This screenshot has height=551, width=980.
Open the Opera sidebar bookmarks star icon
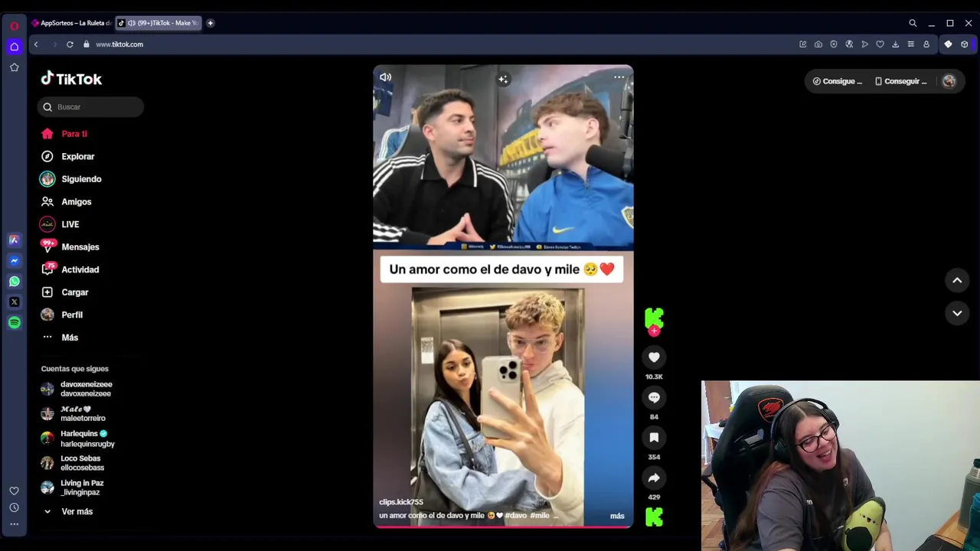tap(14, 67)
